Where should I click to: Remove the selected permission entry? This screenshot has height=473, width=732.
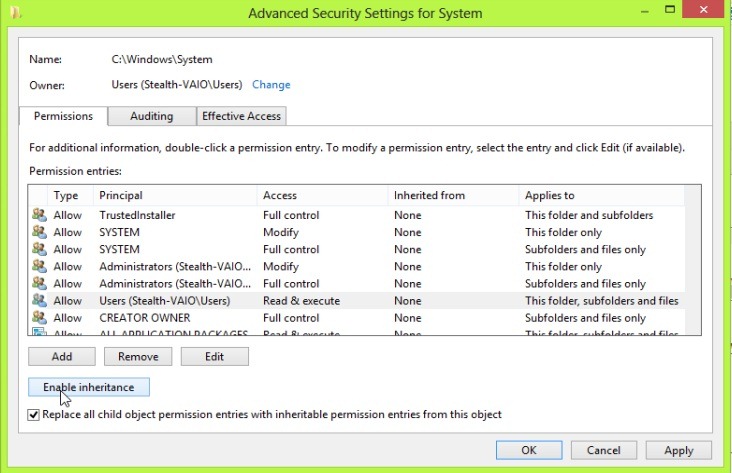coord(138,356)
